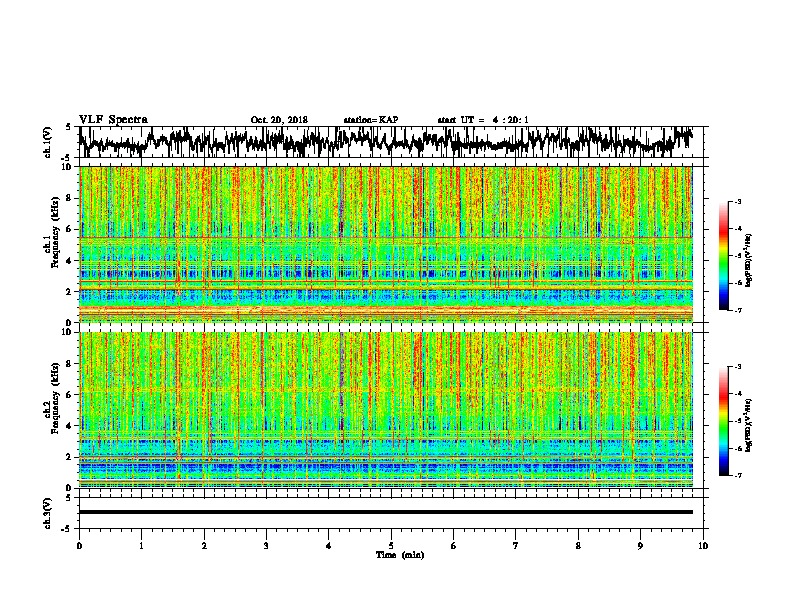Image resolution: width=792 pixels, height=612 pixels.
Task: Click the "ch.1(V)" waveform axis label
Action: [x=48, y=142]
